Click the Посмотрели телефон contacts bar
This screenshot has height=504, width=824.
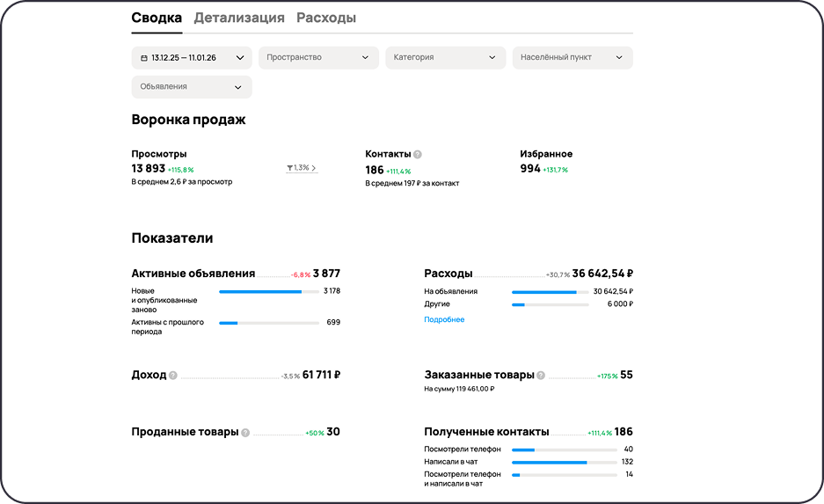[x=565, y=449]
